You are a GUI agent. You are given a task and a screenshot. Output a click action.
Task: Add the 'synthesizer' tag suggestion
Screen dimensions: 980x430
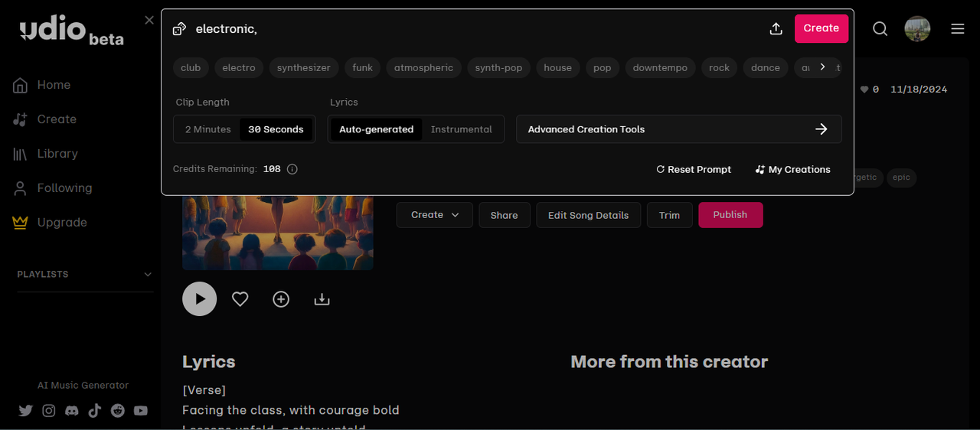(x=304, y=68)
